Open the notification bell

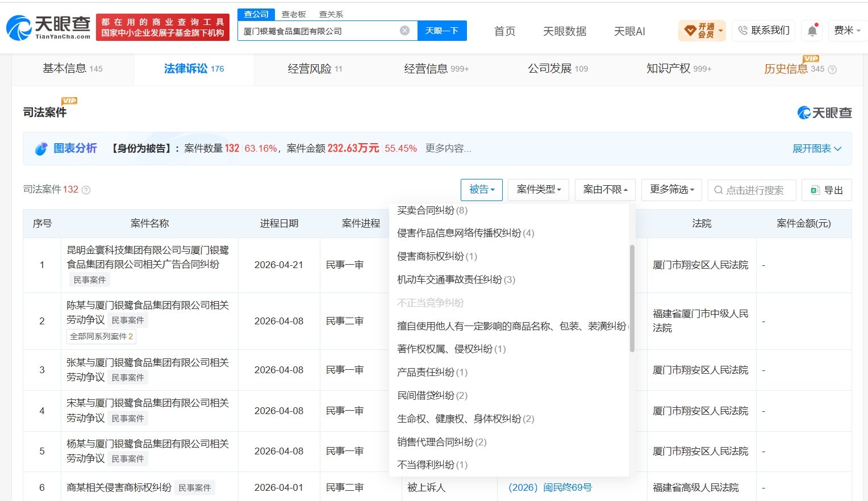[812, 31]
